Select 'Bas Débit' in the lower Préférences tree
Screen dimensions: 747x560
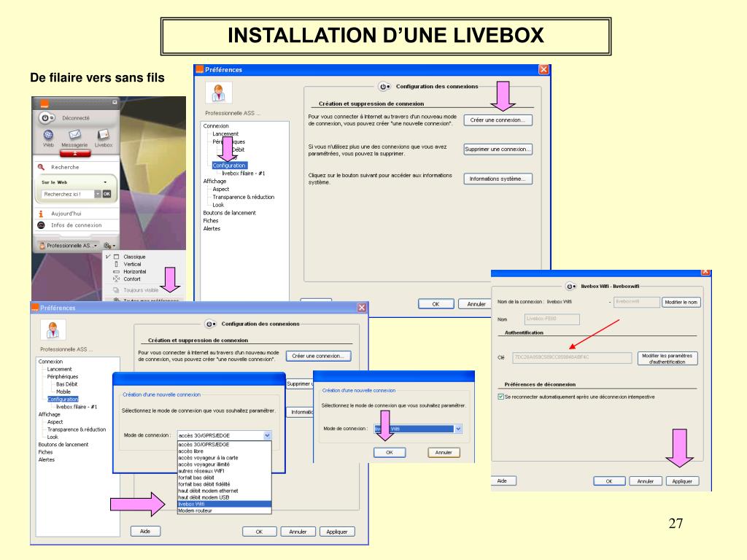pyautogui.click(x=66, y=384)
